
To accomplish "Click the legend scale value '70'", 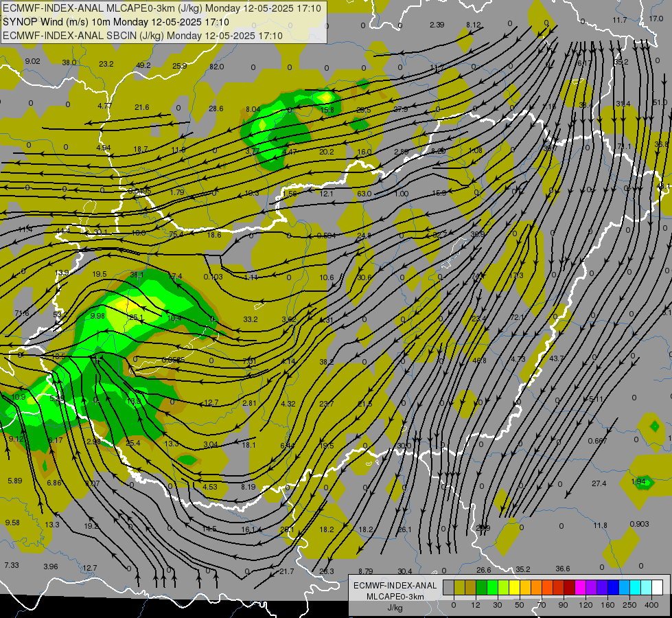I will click(542, 605).
